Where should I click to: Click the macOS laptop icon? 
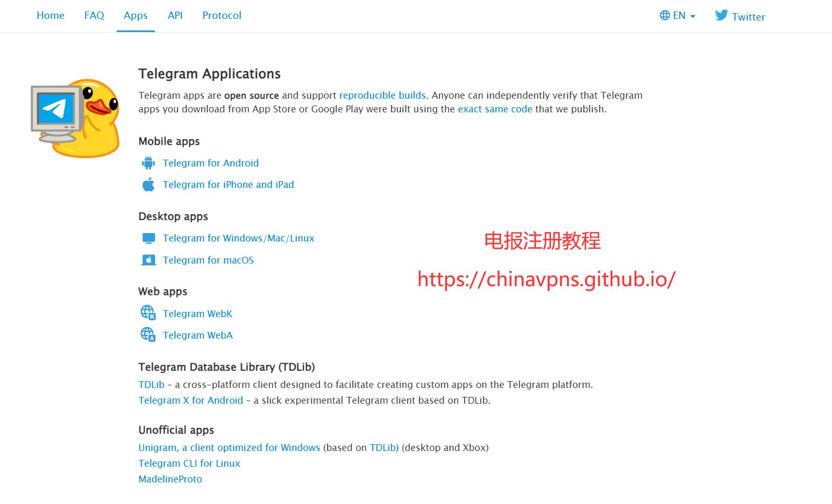pyautogui.click(x=149, y=260)
